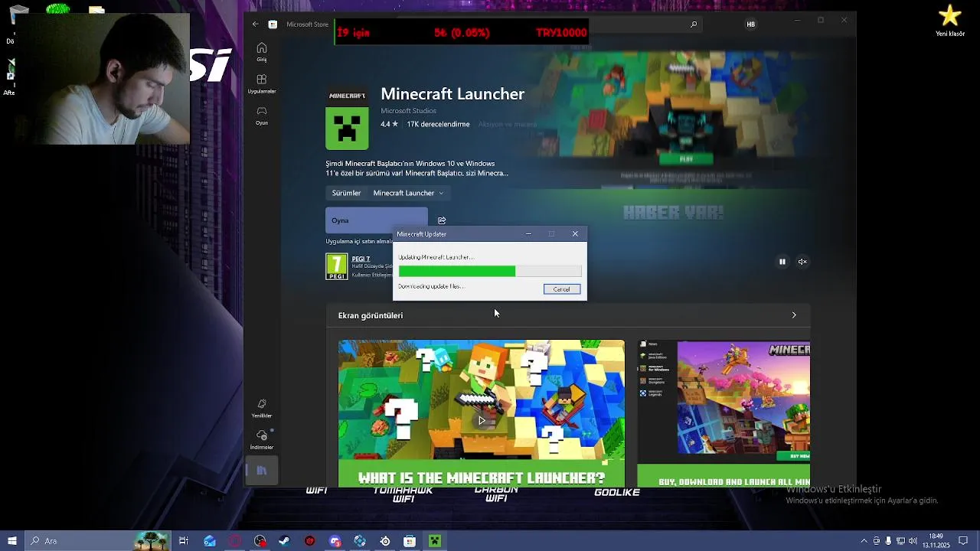Image resolution: width=980 pixels, height=551 pixels.
Task: Open Yenilikler in the Store sidebar
Action: point(262,408)
